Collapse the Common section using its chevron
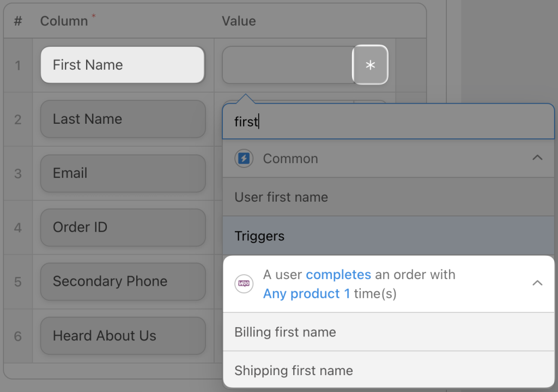Image resolution: width=558 pixels, height=392 pixels. click(x=538, y=158)
